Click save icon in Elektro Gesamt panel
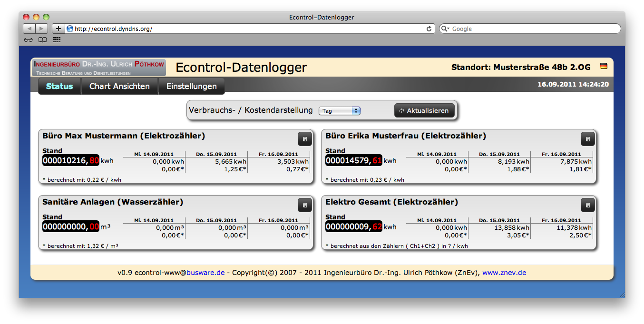 tap(588, 206)
